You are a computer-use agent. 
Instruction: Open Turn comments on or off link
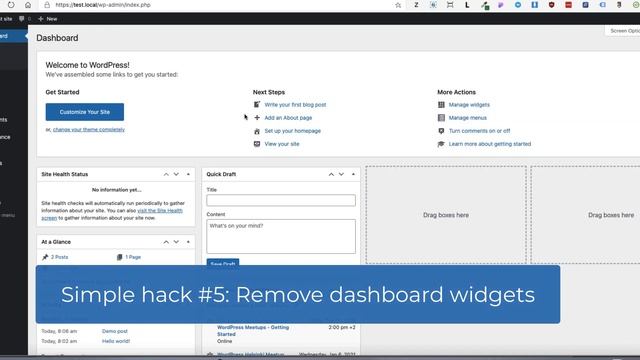click(480, 131)
